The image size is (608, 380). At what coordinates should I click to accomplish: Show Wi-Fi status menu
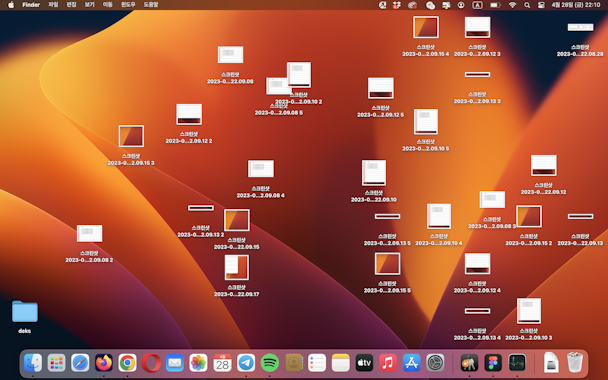512,5
